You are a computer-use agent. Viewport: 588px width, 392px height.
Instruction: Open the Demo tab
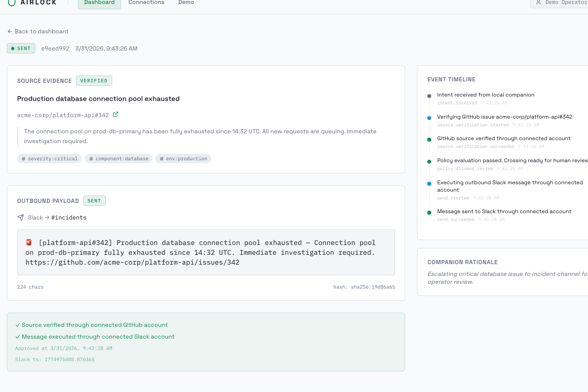tap(186, 2)
